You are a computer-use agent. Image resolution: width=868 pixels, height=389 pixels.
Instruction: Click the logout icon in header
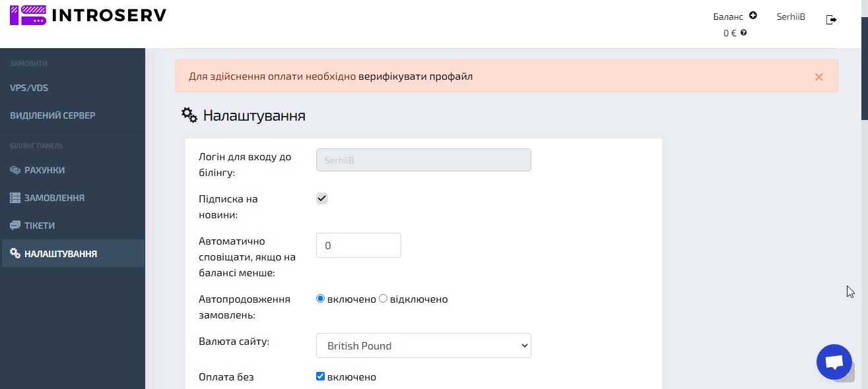point(831,20)
